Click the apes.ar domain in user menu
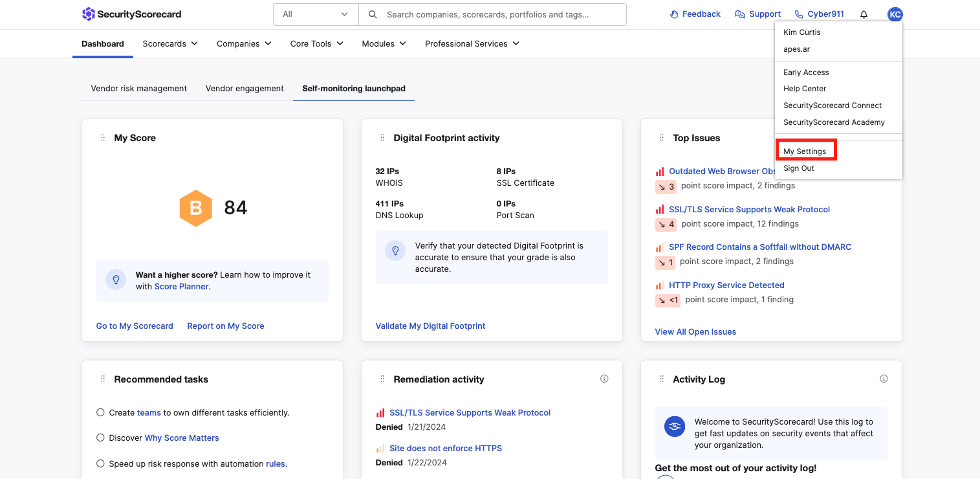 [x=796, y=49]
